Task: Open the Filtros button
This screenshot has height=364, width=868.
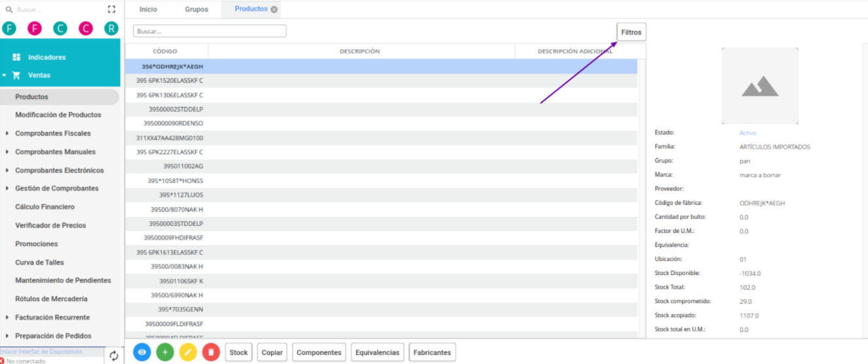Action: (631, 32)
